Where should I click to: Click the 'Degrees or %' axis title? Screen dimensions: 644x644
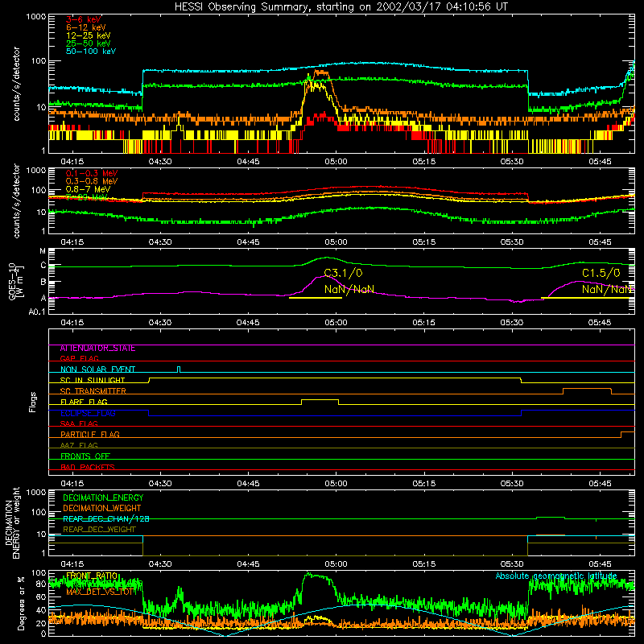(x=22, y=603)
